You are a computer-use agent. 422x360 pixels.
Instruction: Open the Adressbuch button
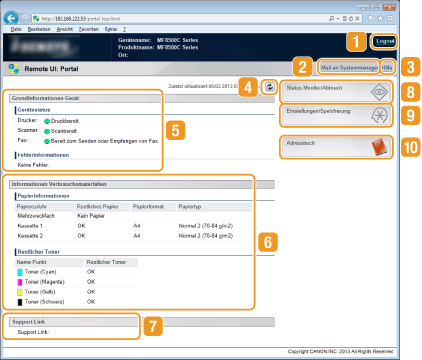coord(336,147)
